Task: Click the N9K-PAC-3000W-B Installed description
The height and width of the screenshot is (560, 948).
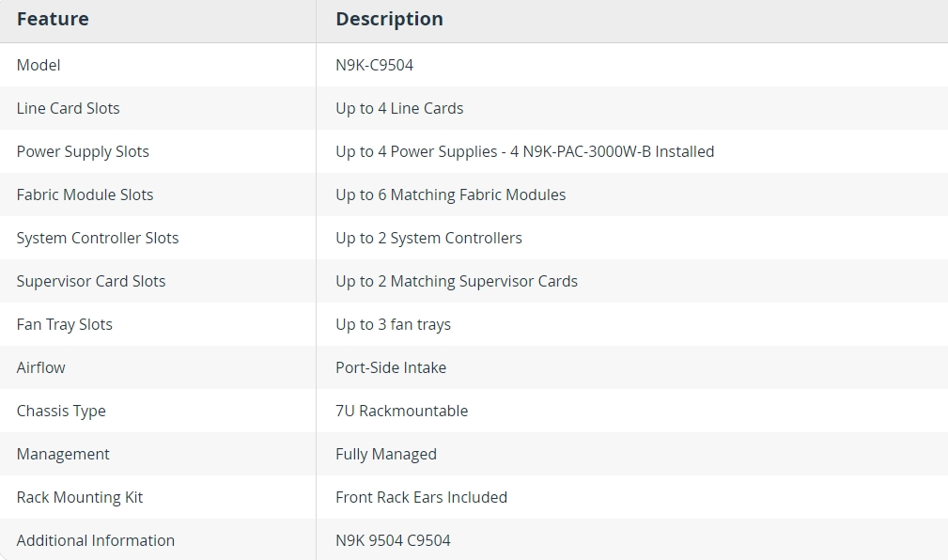Action: click(525, 151)
